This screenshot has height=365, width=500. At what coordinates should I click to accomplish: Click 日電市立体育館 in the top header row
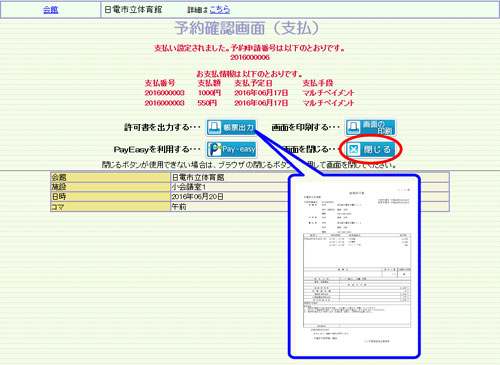pyautogui.click(x=133, y=10)
